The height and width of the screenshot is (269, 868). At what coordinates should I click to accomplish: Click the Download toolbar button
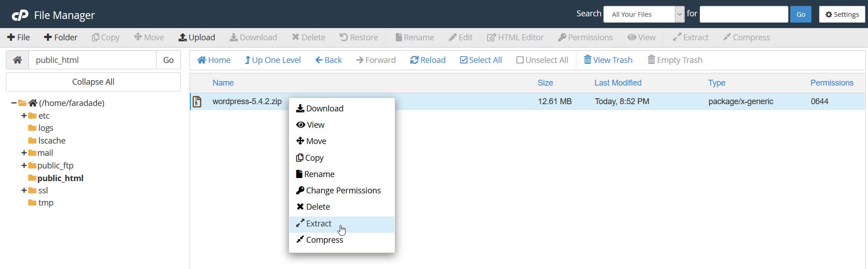pos(253,37)
